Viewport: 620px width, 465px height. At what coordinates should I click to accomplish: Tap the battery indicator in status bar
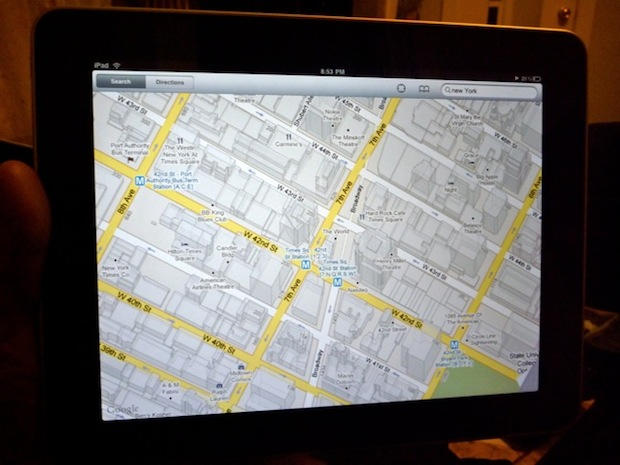[x=532, y=78]
